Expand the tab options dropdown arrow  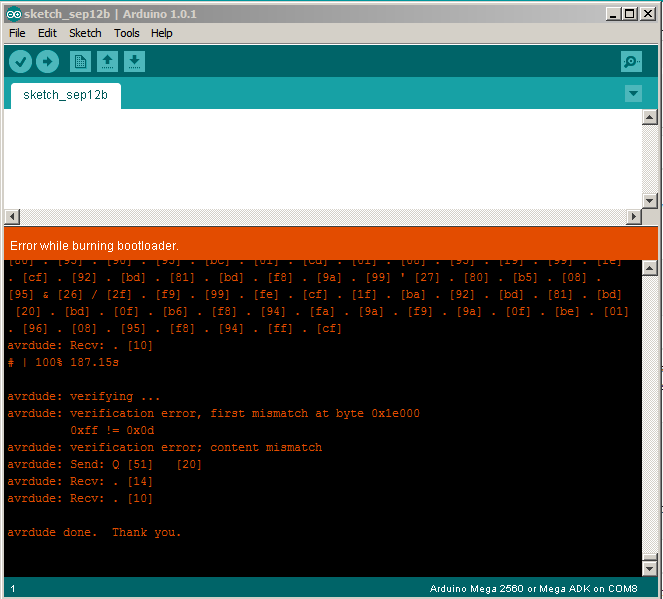[x=633, y=93]
